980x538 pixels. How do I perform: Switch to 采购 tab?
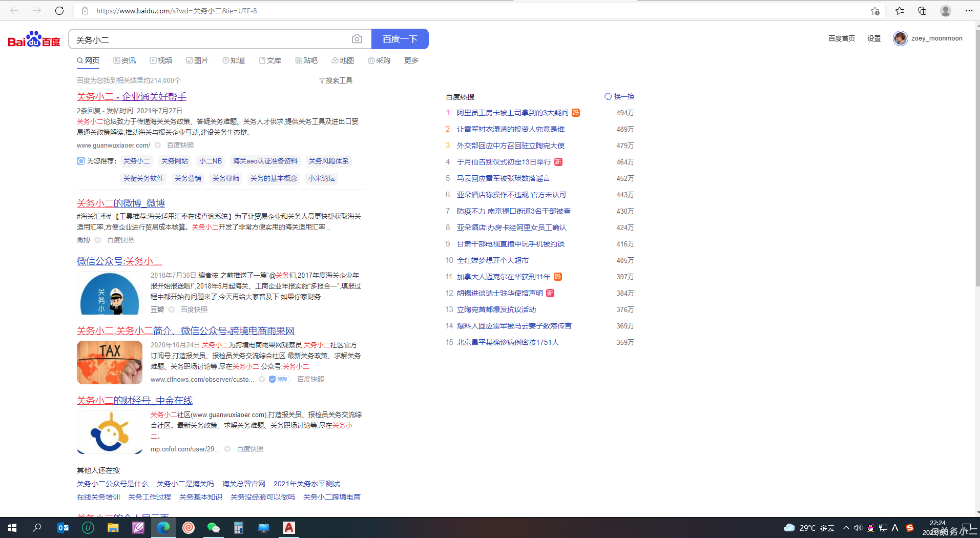pyautogui.click(x=379, y=60)
